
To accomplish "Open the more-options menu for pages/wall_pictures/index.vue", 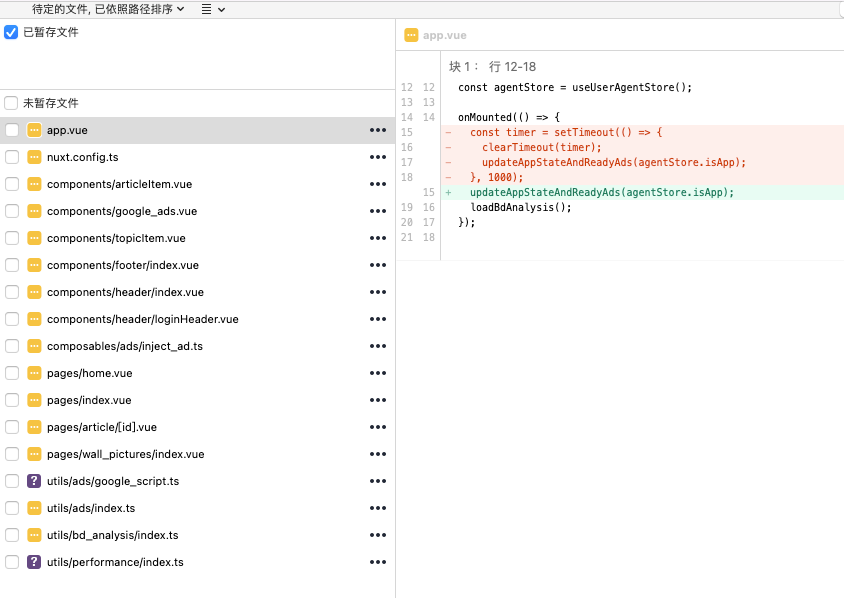I will 378,454.
